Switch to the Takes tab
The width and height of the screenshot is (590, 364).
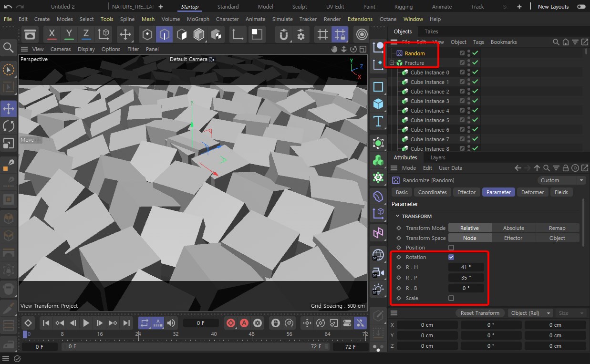pyautogui.click(x=431, y=31)
